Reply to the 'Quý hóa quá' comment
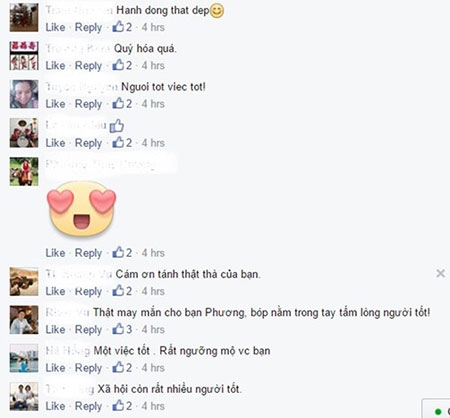This screenshot has width=450, height=418. pyautogui.click(x=88, y=66)
